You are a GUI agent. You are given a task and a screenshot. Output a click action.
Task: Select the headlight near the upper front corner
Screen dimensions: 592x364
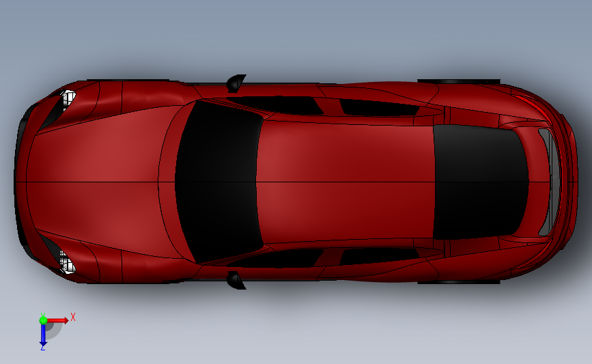(x=68, y=98)
